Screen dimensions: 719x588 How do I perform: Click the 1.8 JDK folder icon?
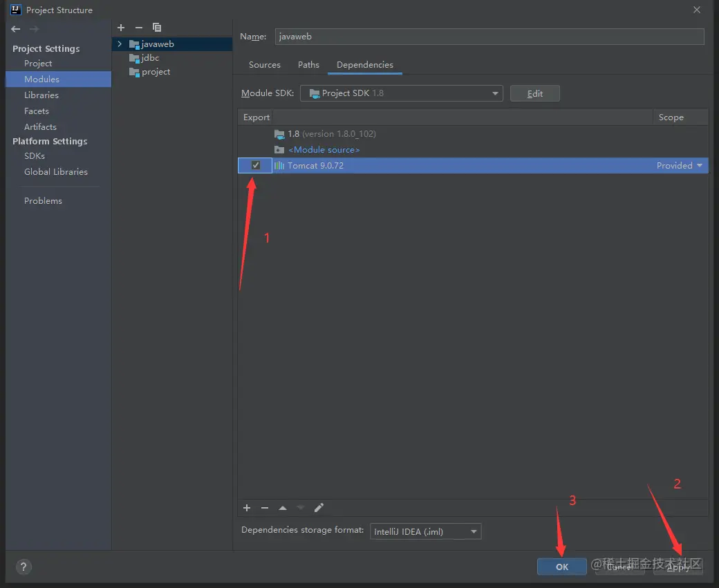coord(279,134)
